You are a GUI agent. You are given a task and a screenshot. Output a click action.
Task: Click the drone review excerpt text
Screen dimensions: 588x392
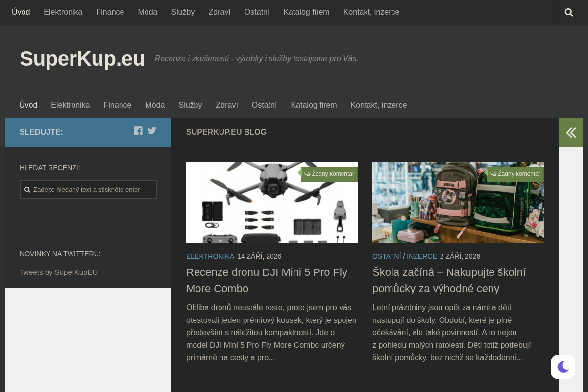coord(271,333)
